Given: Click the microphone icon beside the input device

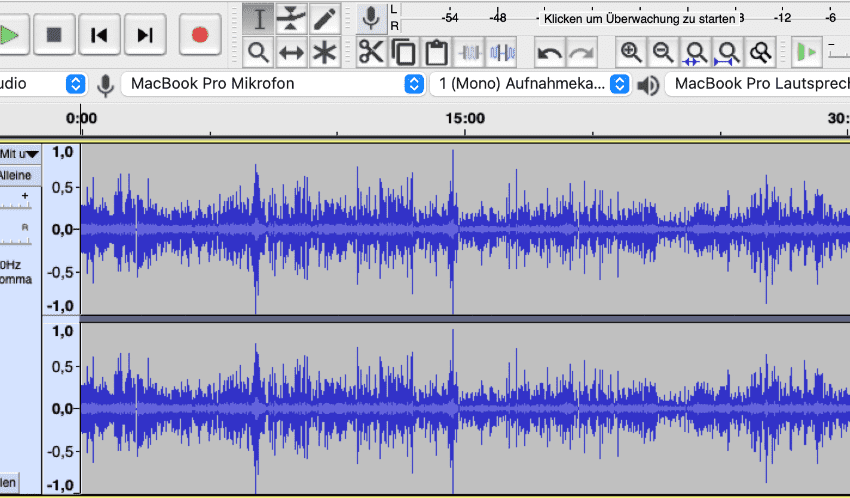Looking at the screenshot, I should (x=106, y=85).
